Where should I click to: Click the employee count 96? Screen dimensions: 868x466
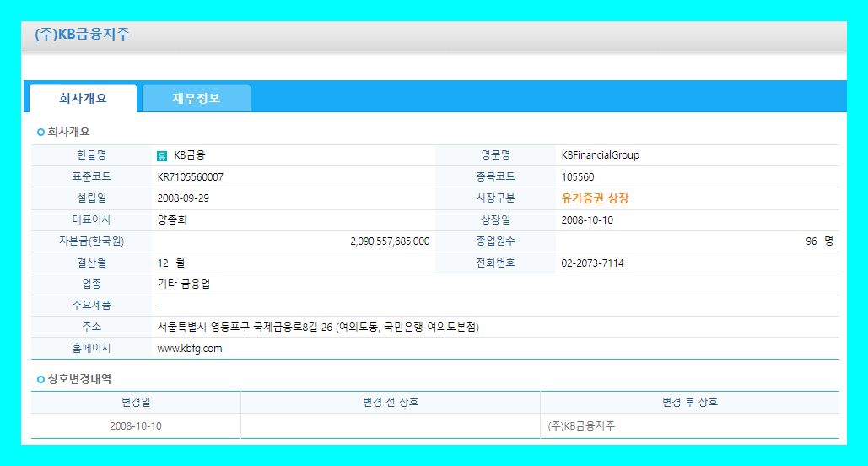coord(811,241)
